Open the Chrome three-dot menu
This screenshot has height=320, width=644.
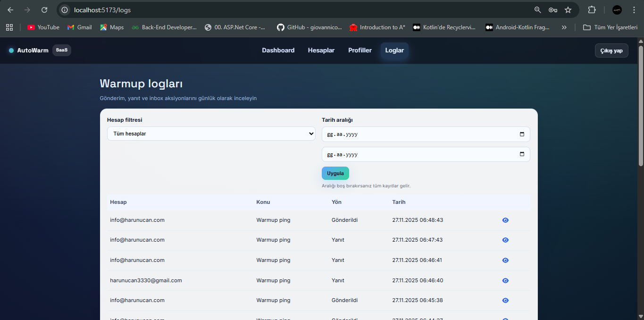(x=634, y=10)
